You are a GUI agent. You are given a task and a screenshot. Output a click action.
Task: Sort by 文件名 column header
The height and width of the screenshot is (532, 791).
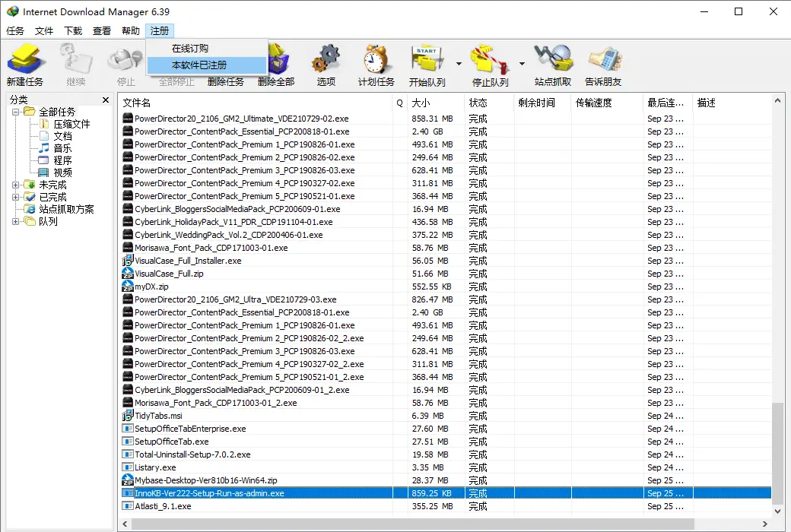pyautogui.click(x=256, y=103)
